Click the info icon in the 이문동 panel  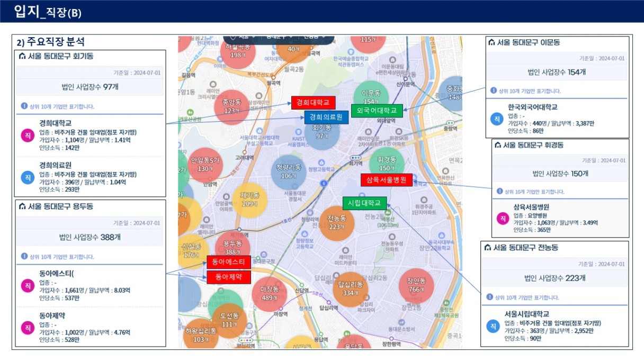(494, 91)
